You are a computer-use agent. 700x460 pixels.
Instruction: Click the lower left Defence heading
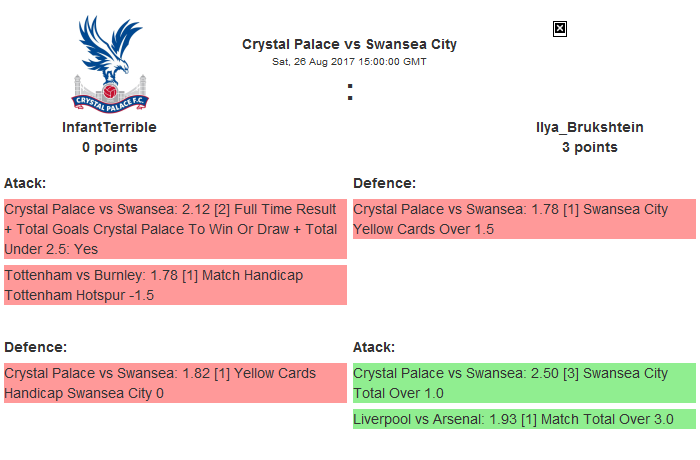click(36, 347)
